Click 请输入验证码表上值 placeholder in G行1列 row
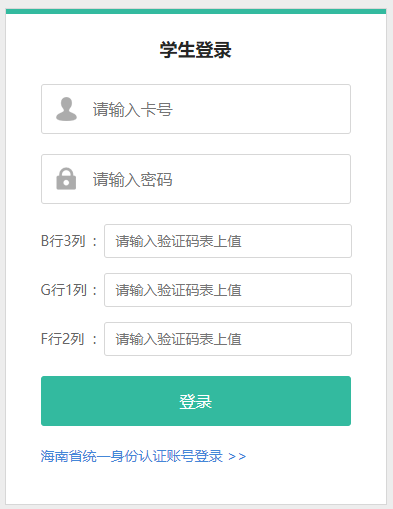The height and width of the screenshot is (509, 393). 179,290
